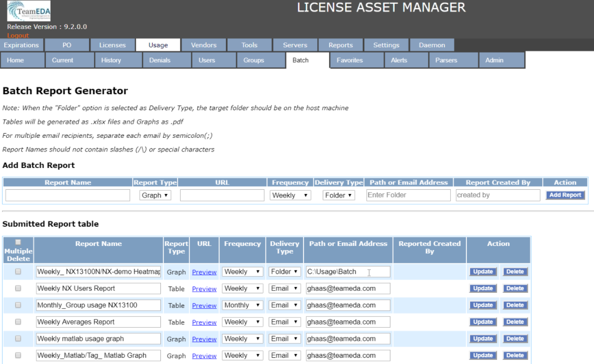Focus the Enter Folder path field
The width and height of the screenshot is (594, 364).
pos(408,196)
